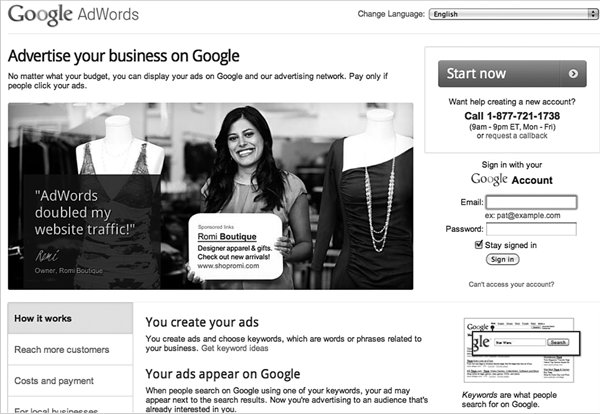Click the Advertise your business on Google heading
Viewport: 600px width, 414px height.
[124, 56]
